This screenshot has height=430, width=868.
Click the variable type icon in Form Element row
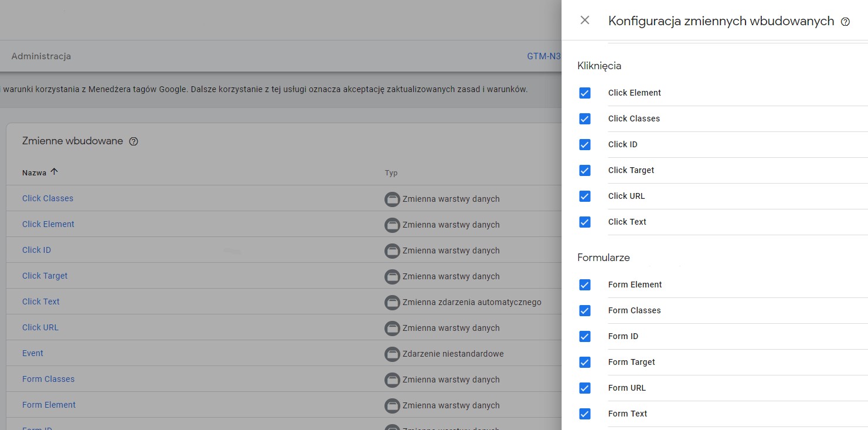tap(392, 405)
